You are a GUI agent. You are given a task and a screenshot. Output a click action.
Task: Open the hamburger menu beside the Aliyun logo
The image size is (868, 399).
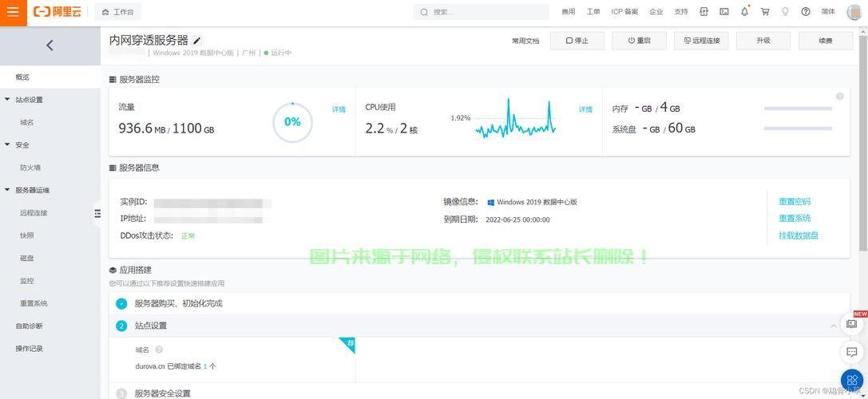[13, 12]
